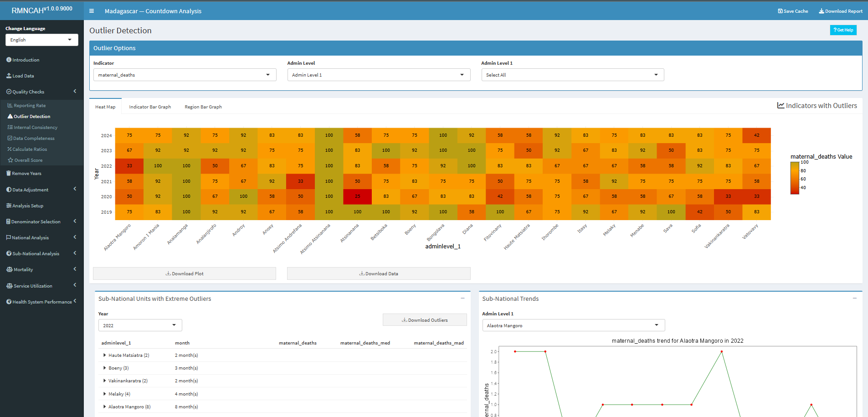Click the Sub-National Analysis globe icon
Image resolution: width=868 pixels, height=417 pixels.
[x=9, y=253]
